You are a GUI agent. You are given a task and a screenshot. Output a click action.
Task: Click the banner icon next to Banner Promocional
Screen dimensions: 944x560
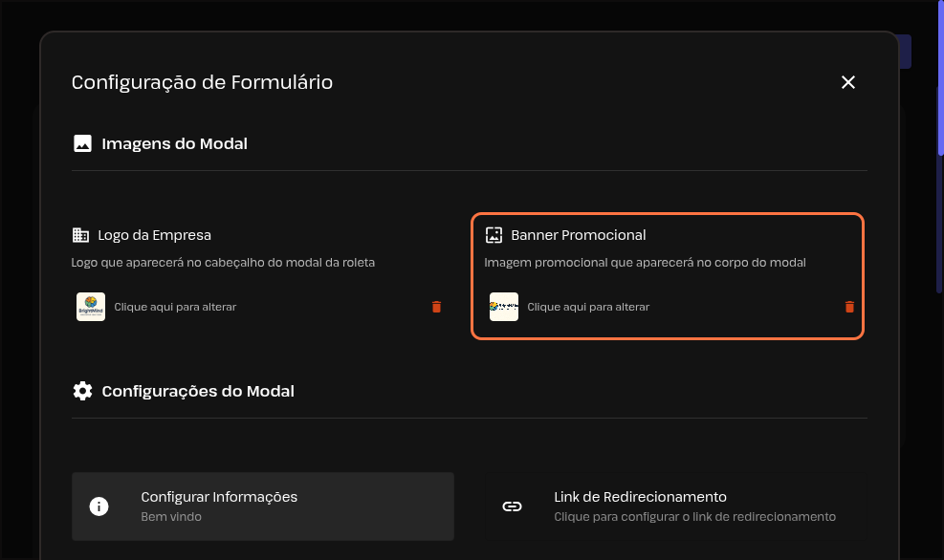point(494,235)
